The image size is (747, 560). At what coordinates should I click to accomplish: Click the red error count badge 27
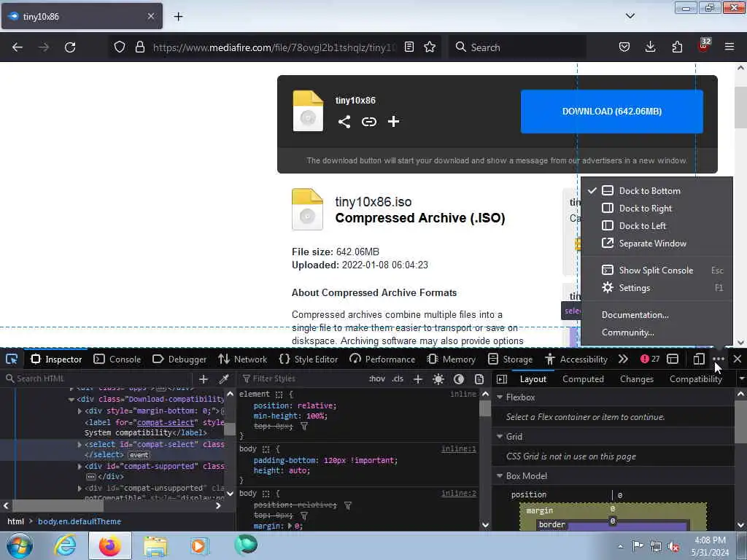650,359
